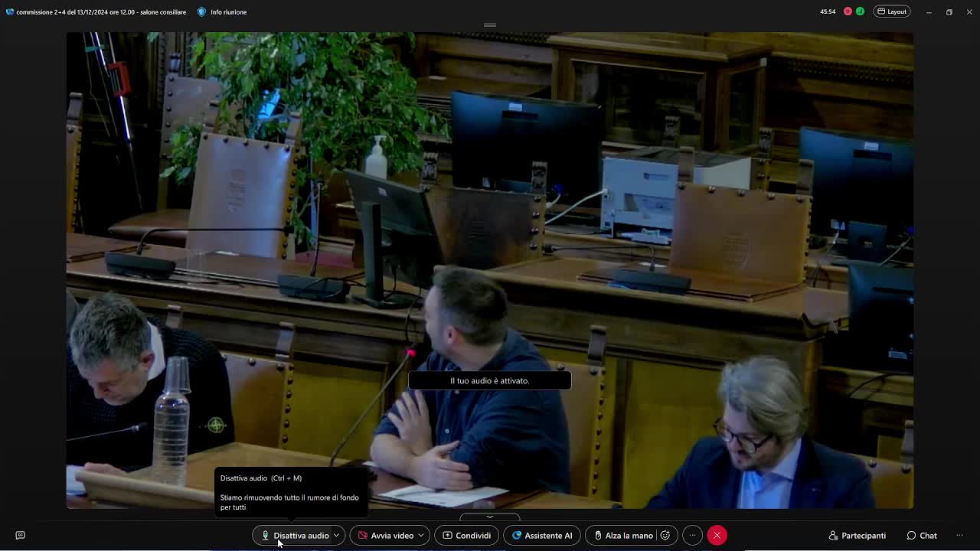Toggle closed captions icon at bottom left

[21, 536]
